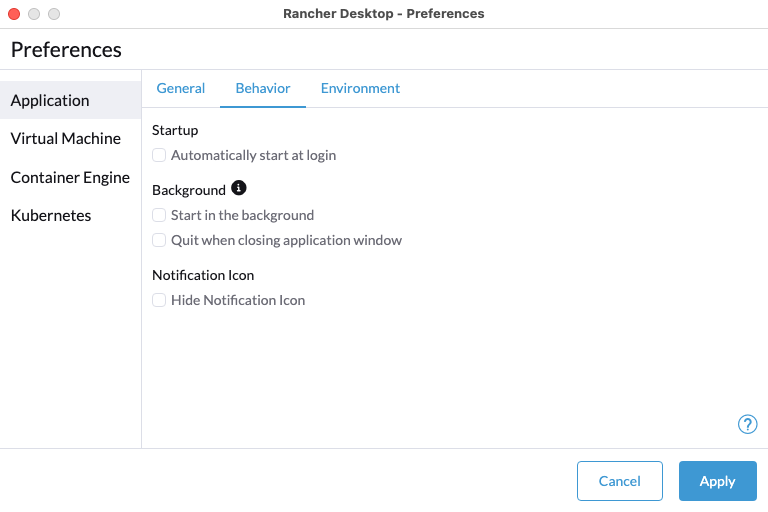Image resolution: width=768 pixels, height=512 pixels.
Task: Open the help question mark icon
Action: click(747, 424)
